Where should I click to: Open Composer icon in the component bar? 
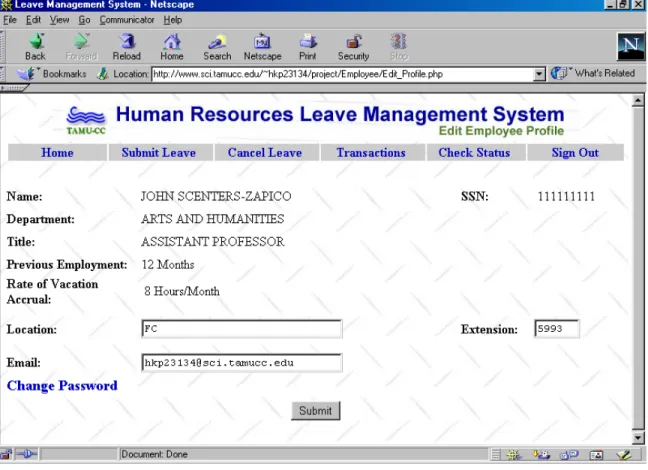[624, 455]
